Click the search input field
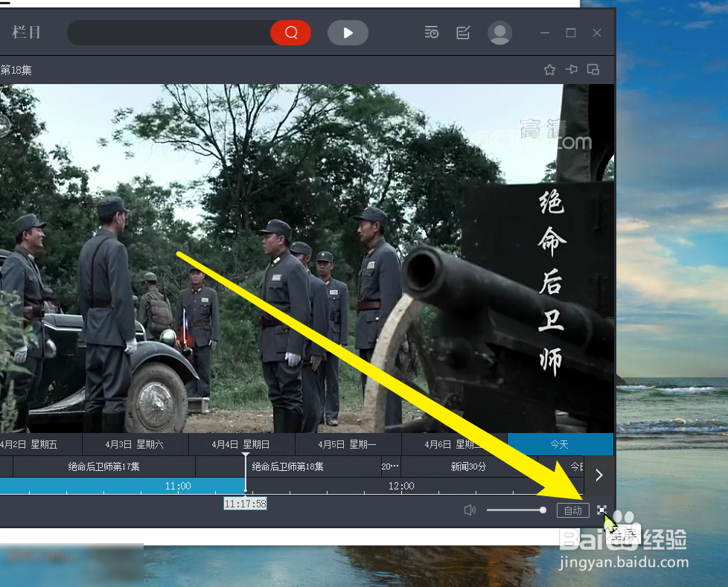This screenshot has width=728, height=587. tap(170, 33)
